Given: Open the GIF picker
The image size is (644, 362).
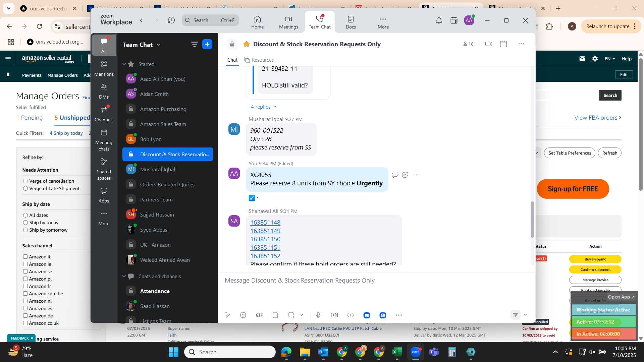Looking at the screenshot, I should (x=259, y=315).
